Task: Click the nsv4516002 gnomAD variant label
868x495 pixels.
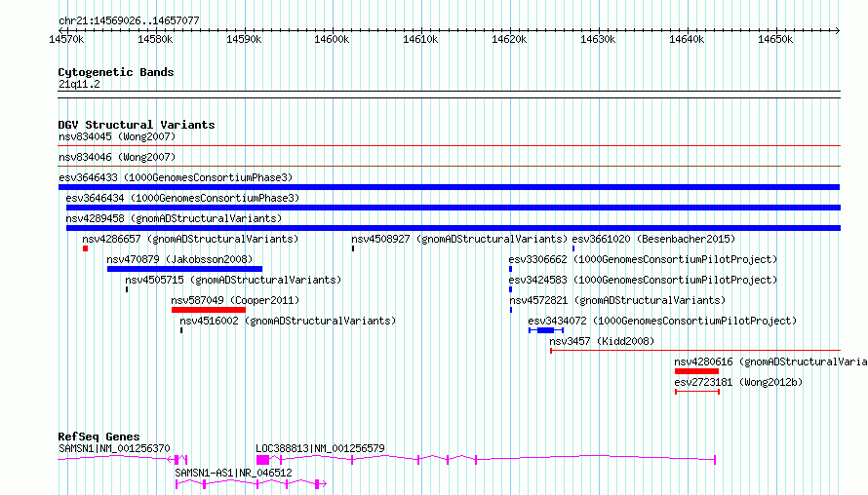Action: [288, 321]
